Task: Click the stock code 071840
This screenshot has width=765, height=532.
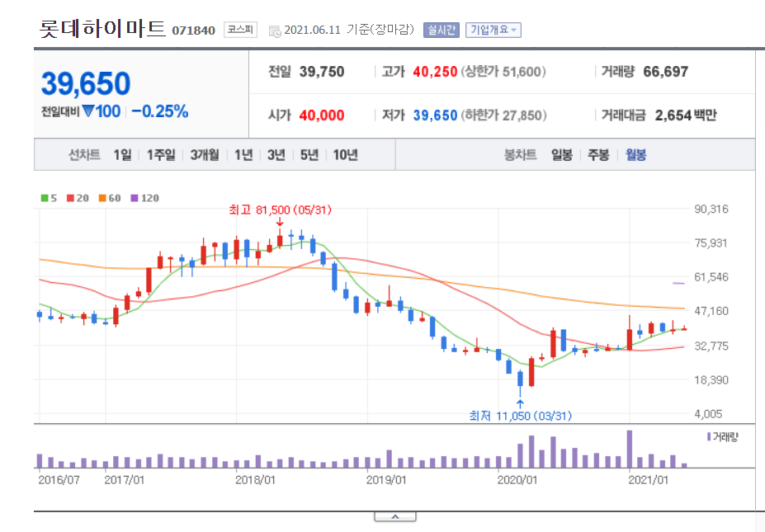Action: click(193, 31)
